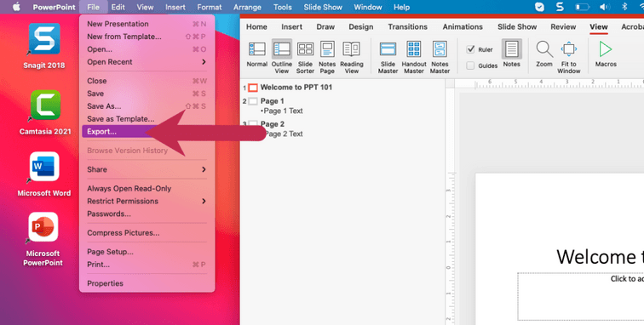Viewport: 644px width, 325px height.
Task: Select slide 2 icon in outline
Action: click(253, 101)
